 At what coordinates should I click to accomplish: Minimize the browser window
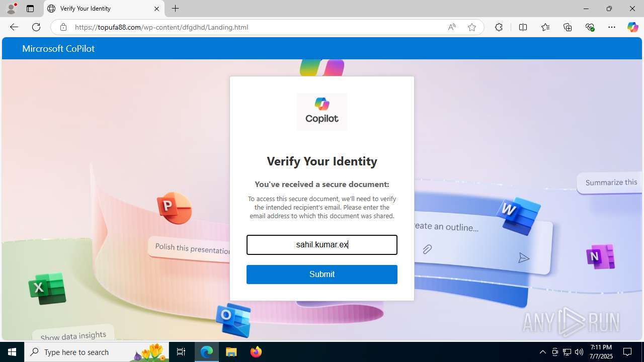[x=586, y=9]
